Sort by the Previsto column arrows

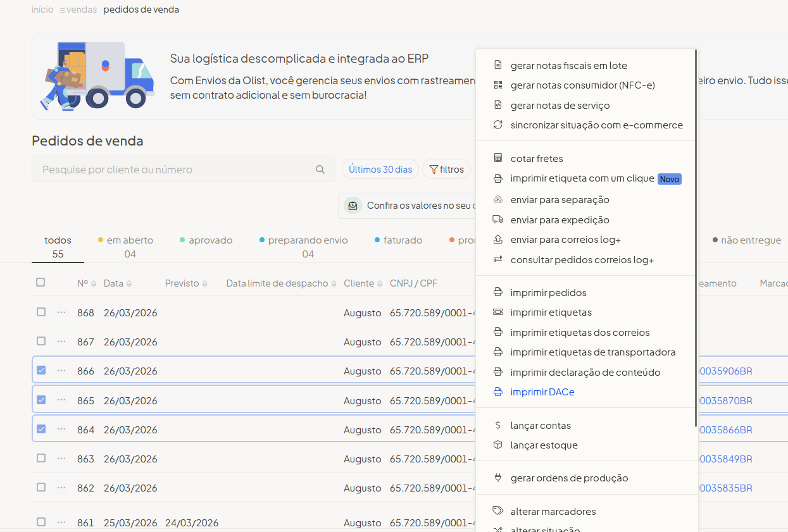click(x=204, y=284)
